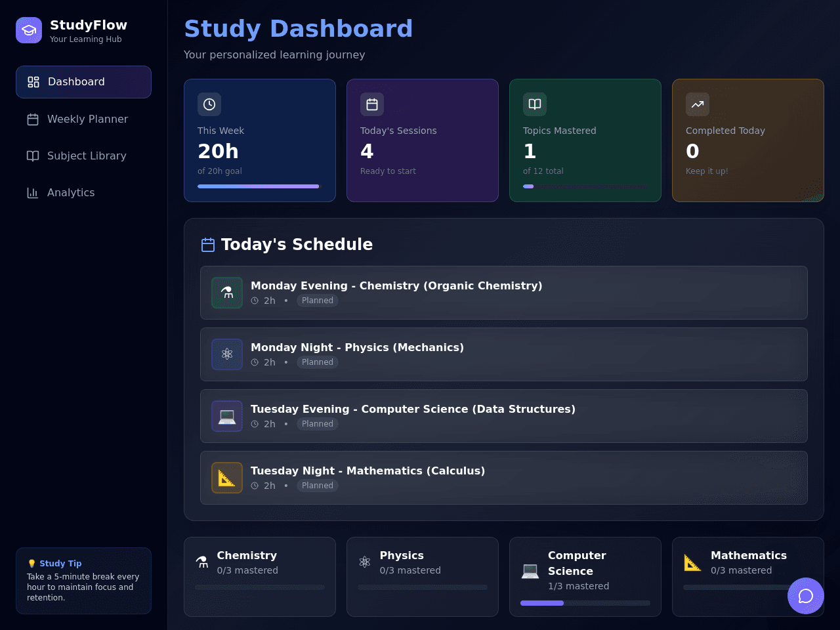This screenshot has height=630, width=840.
Task: Click the StudyFlow graduation cap logo
Action: pos(29,30)
